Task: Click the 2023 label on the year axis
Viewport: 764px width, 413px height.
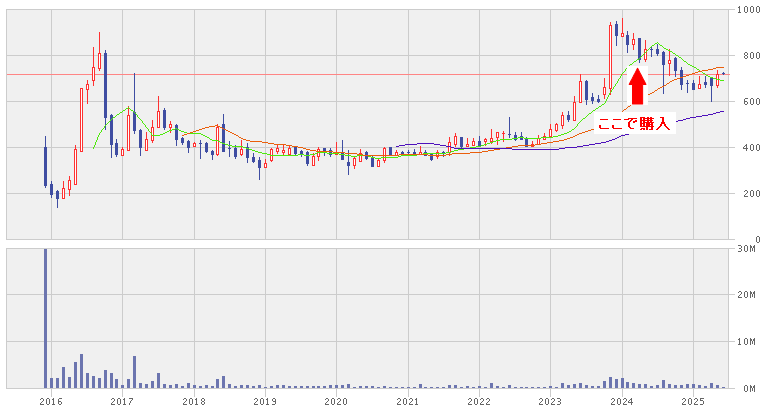Action: pyautogui.click(x=550, y=402)
